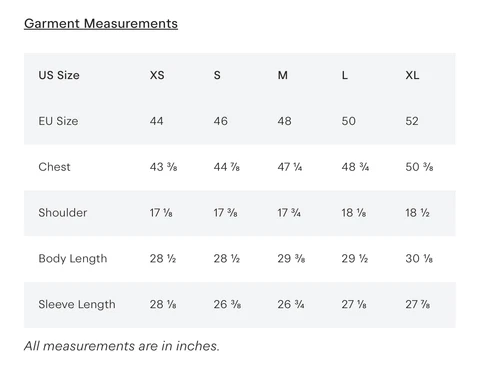
Task: Select the US Size row label
Action: [x=59, y=75]
